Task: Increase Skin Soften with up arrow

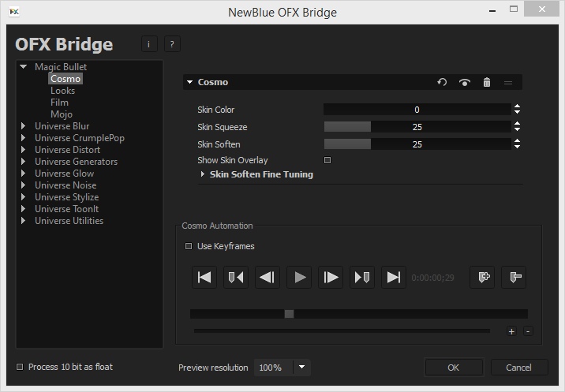Action: tap(518, 141)
